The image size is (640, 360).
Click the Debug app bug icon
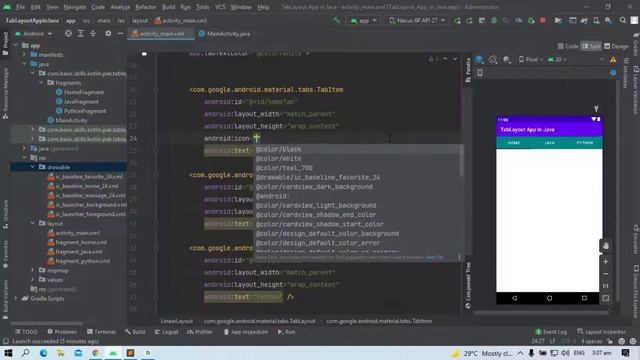tap(494, 20)
